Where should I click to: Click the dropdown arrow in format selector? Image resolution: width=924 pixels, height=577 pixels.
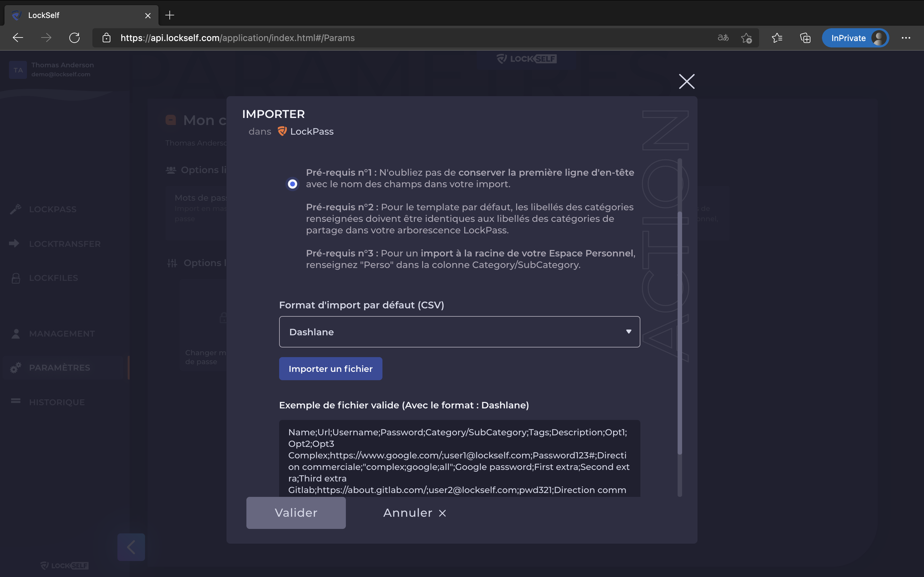point(629,332)
